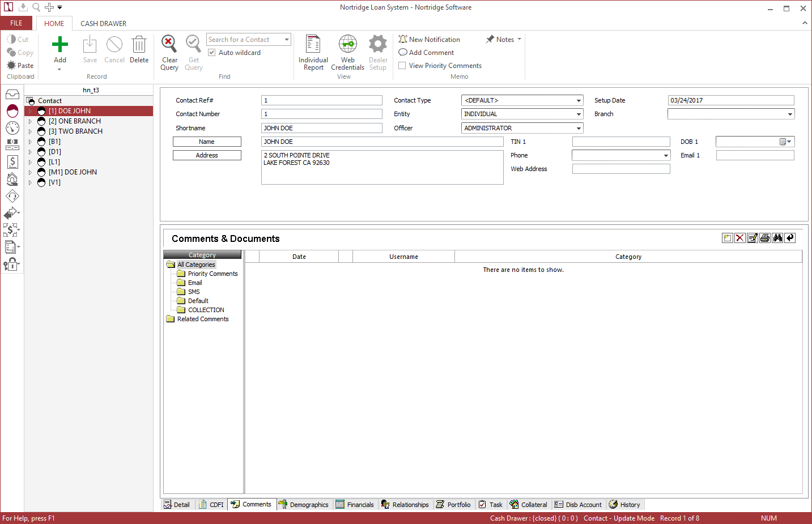Viewport: 812px width, 524px height.
Task: Click the Shortname input field
Action: [x=322, y=128]
